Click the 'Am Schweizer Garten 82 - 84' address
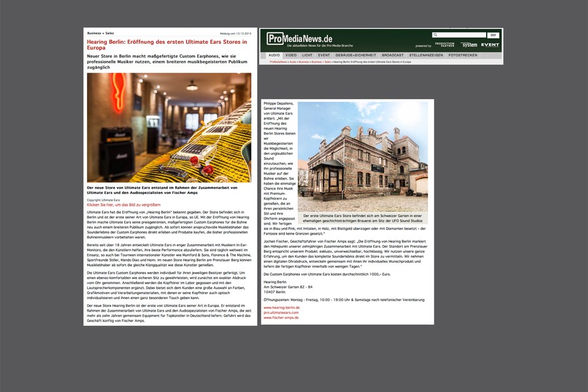Screen dimensions: 588x392 coord(288,287)
